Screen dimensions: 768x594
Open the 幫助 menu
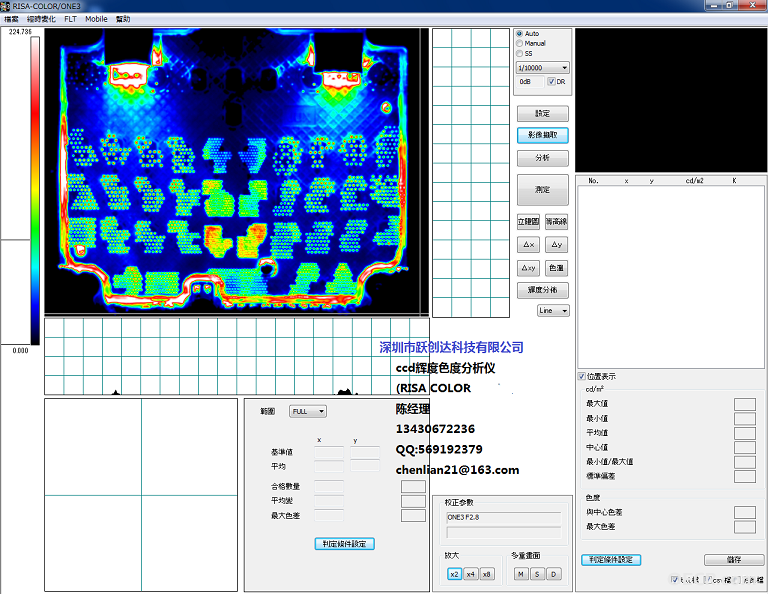pos(123,19)
